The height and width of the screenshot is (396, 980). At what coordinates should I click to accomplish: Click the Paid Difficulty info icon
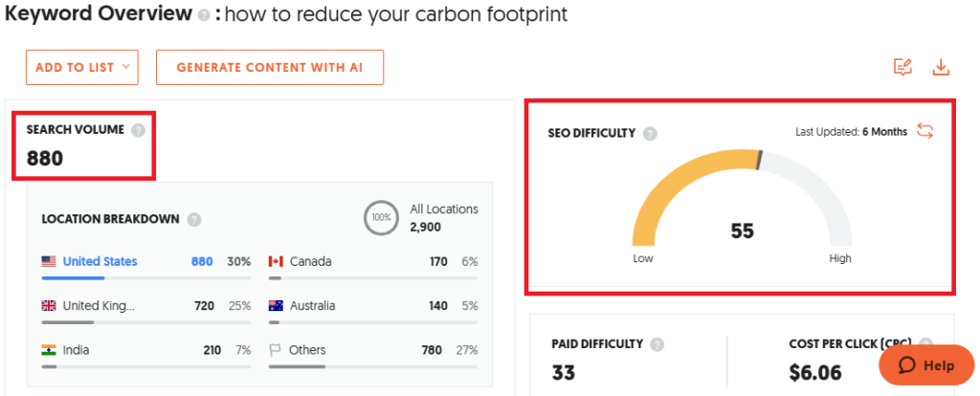(x=657, y=344)
